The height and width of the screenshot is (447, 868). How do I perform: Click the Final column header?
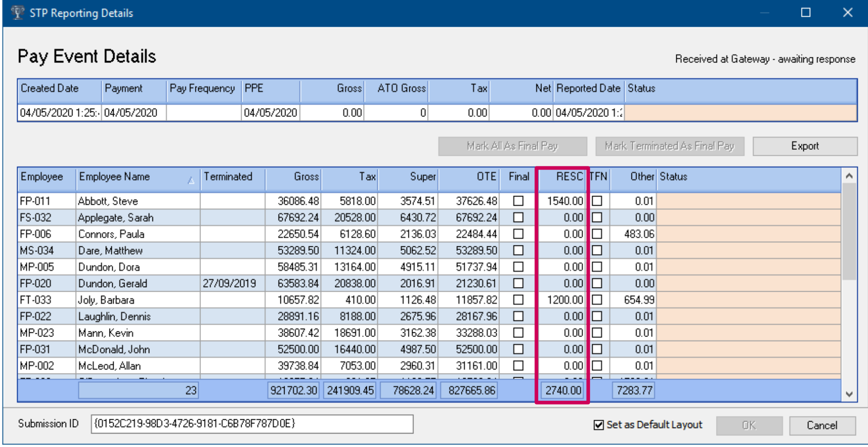pyautogui.click(x=518, y=179)
